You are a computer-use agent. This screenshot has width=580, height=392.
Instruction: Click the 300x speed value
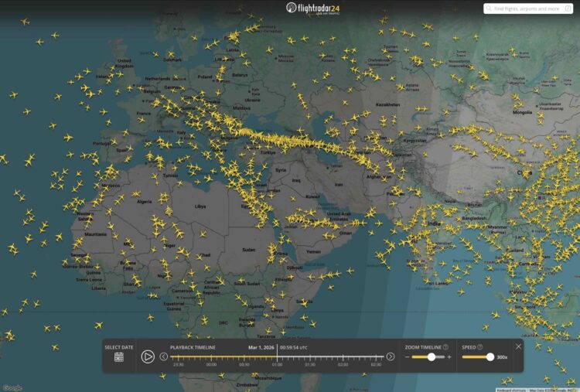(x=503, y=357)
